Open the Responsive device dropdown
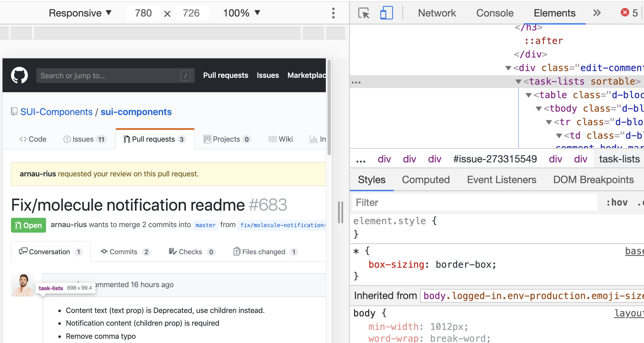644x343 pixels. (x=80, y=13)
